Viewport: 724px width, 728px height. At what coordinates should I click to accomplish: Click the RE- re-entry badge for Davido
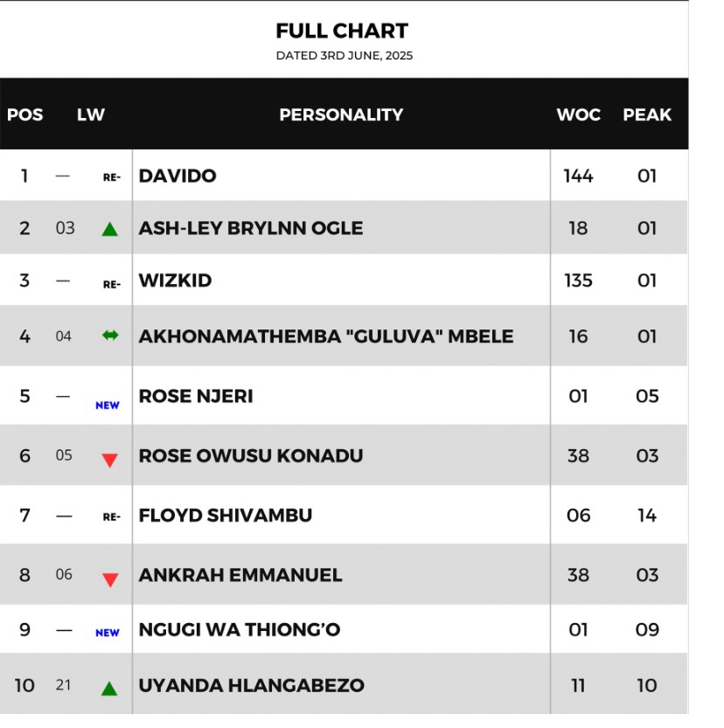[111, 177]
